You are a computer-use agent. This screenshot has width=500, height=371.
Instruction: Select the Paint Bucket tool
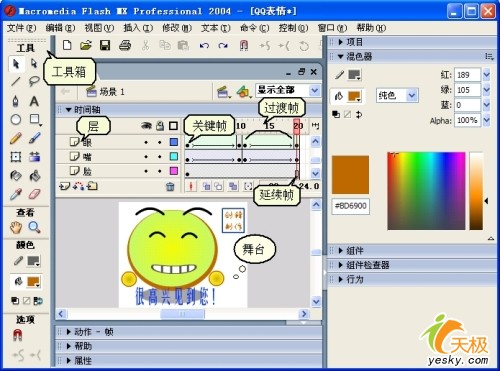click(35, 175)
